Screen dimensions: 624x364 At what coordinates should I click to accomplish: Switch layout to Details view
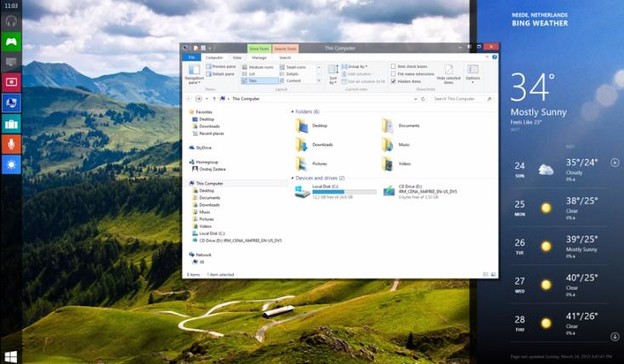point(289,74)
